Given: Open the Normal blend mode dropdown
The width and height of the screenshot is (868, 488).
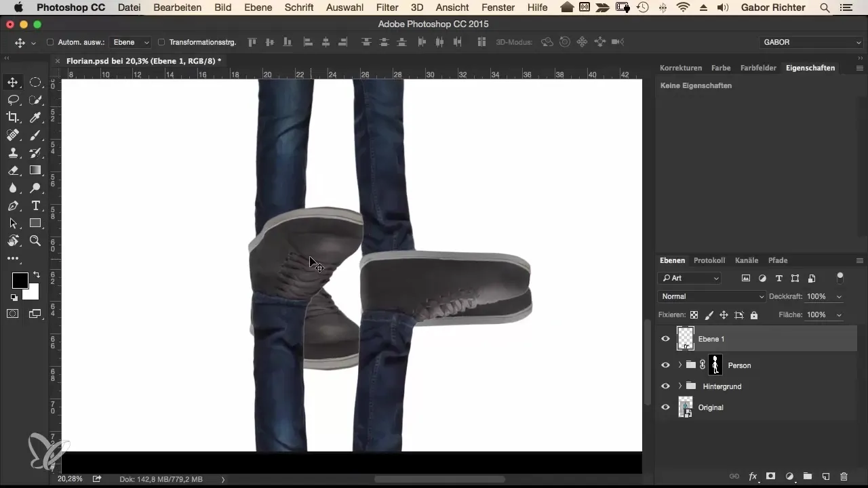Looking at the screenshot, I should [x=712, y=296].
